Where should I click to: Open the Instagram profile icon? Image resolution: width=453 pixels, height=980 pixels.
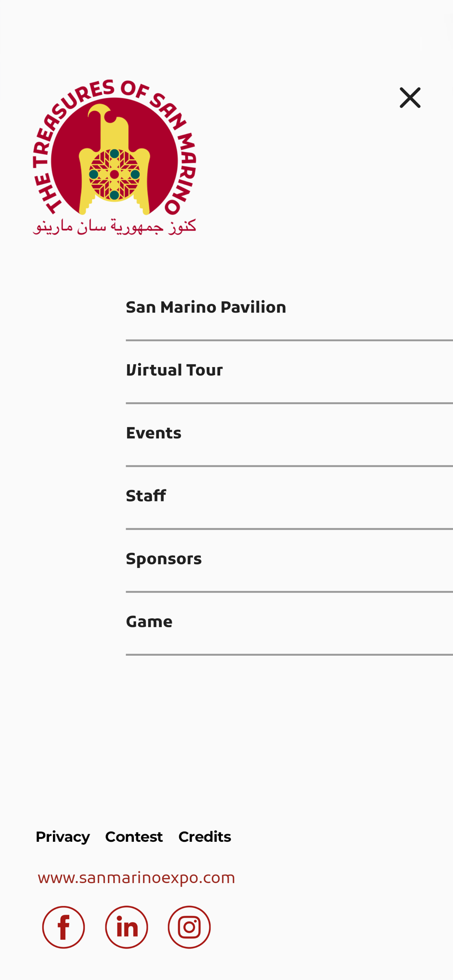click(189, 927)
